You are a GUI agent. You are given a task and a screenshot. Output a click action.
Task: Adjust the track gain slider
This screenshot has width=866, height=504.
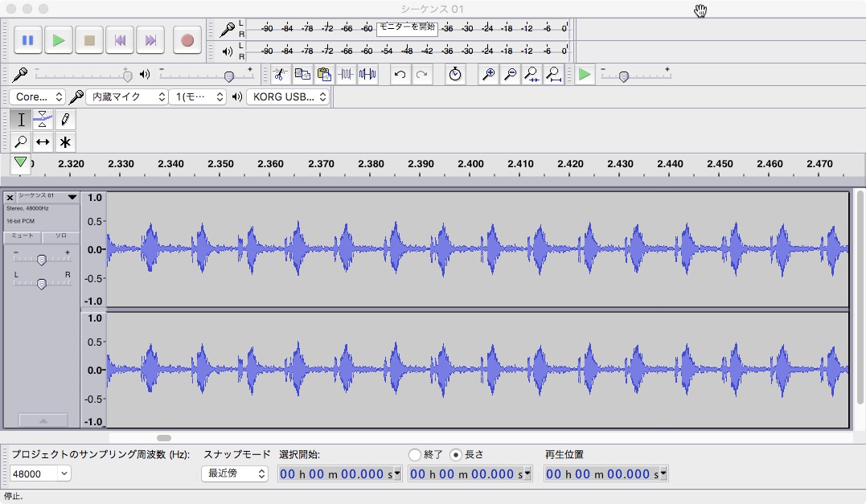[42, 260]
